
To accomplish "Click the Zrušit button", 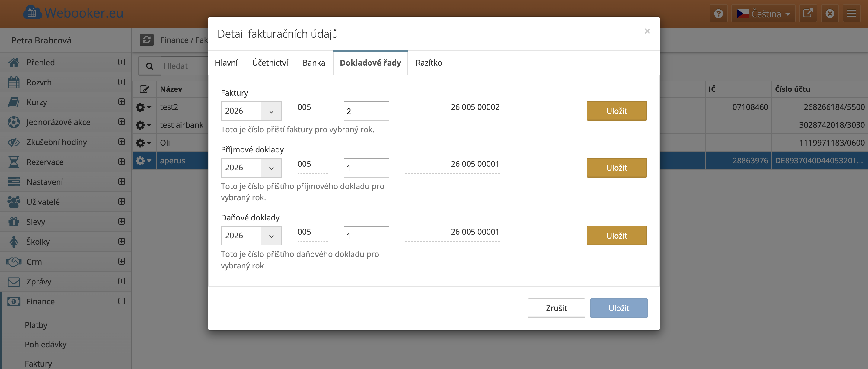I will (556, 308).
